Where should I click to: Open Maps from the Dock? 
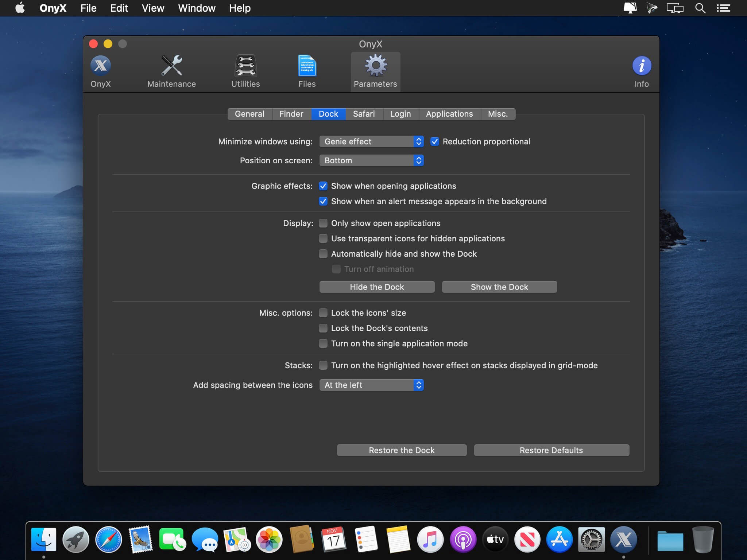[x=237, y=539]
